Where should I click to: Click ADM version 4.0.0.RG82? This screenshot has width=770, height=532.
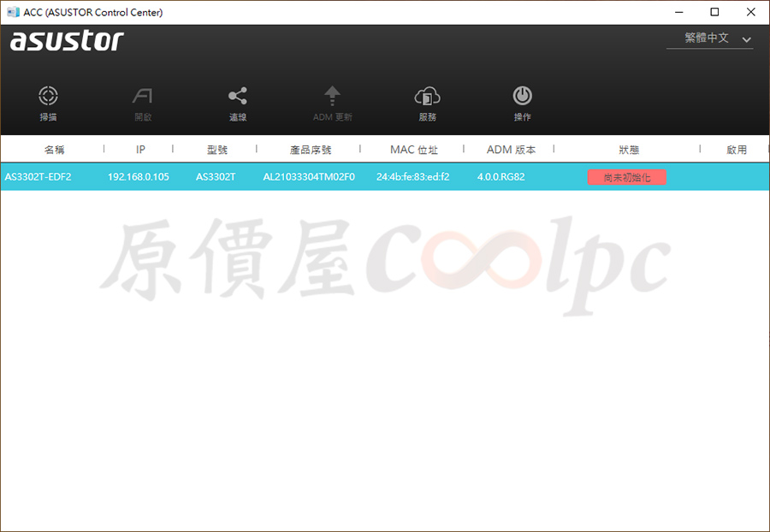pyautogui.click(x=500, y=177)
